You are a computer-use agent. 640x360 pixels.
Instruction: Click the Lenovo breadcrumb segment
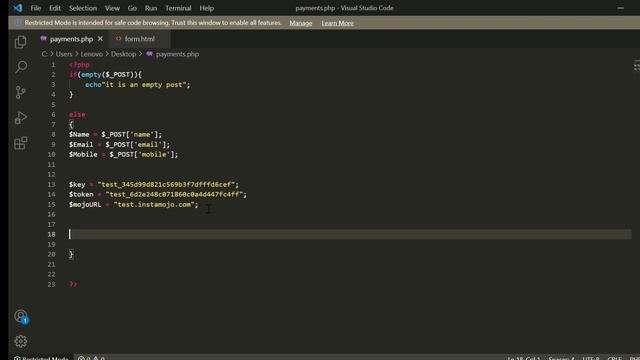click(x=91, y=54)
